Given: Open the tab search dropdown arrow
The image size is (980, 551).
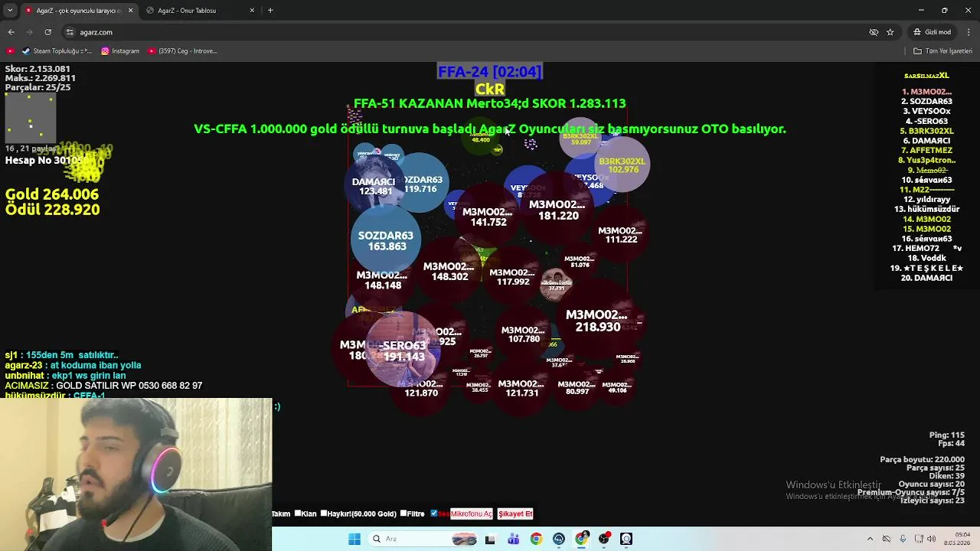Looking at the screenshot, I should [x=10, y=10].
